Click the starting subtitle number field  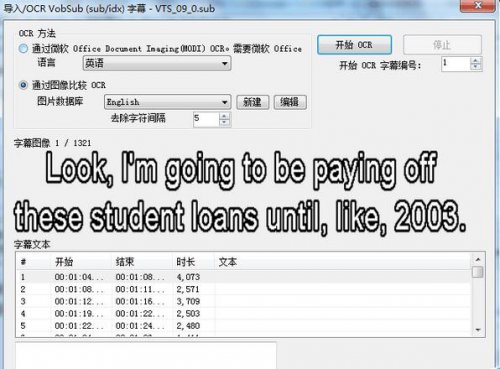click(456, 64)
